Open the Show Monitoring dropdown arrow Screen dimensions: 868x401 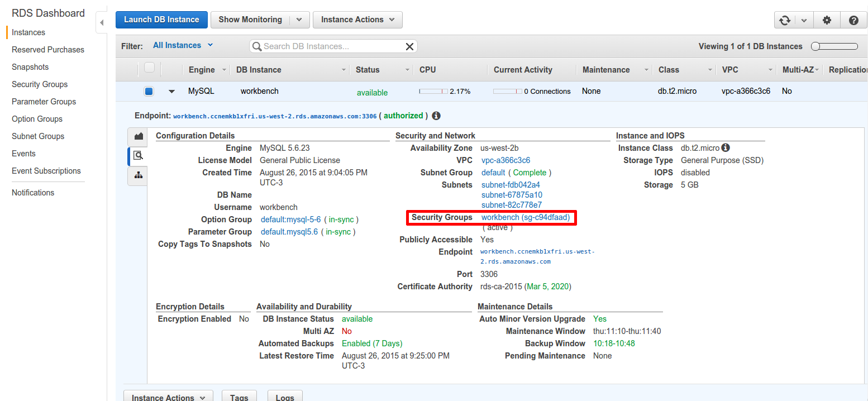pos(299,20)
